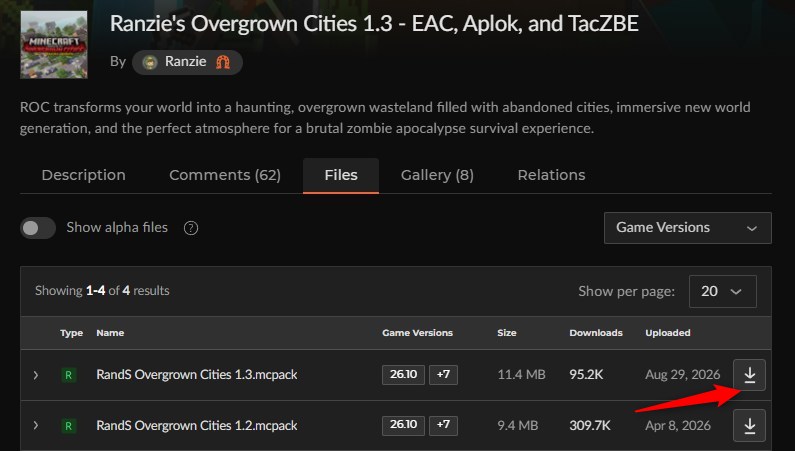Image resolution: width=795 pixels, height=451 pixels.
Task: Click the 11.4 MB file size
Action: 521,375
